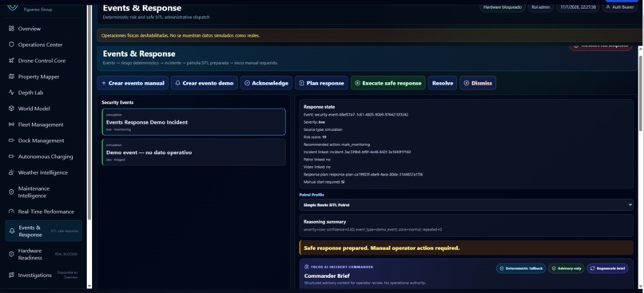Click the shield icon on Advisory only
The width and height of the screenshot is (644, 293).
(x=554, y=268)
